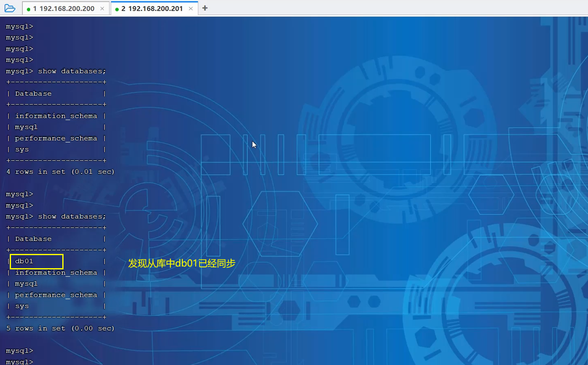Click the Database header in first table
The image size is (588, 365).
click(x=33, y=94)
